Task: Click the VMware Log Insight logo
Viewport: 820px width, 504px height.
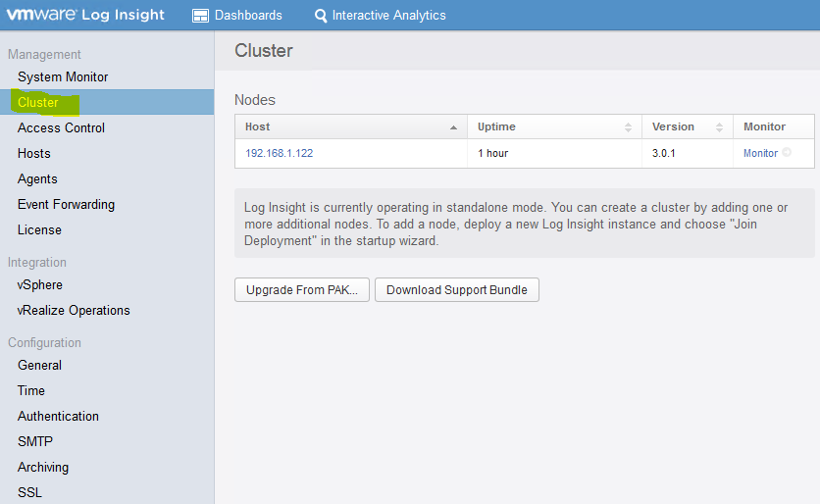Action: pos(85,15)
